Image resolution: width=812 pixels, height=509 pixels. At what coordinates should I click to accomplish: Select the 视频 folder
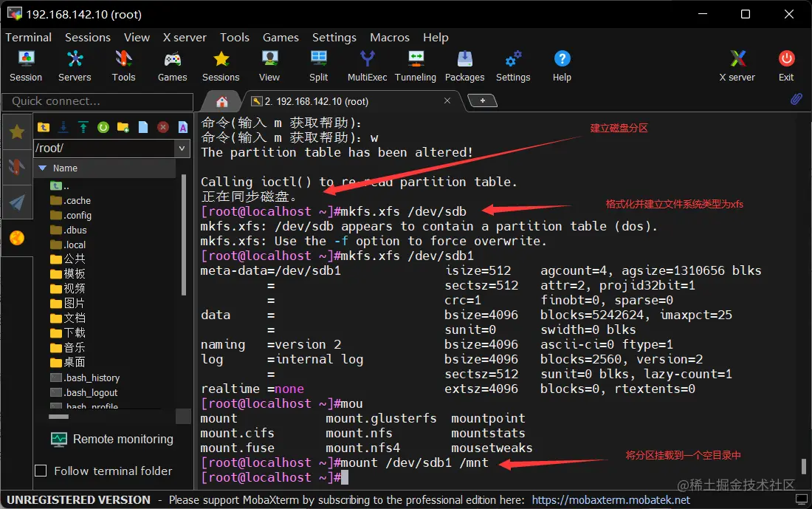click(x=68, y=288)
